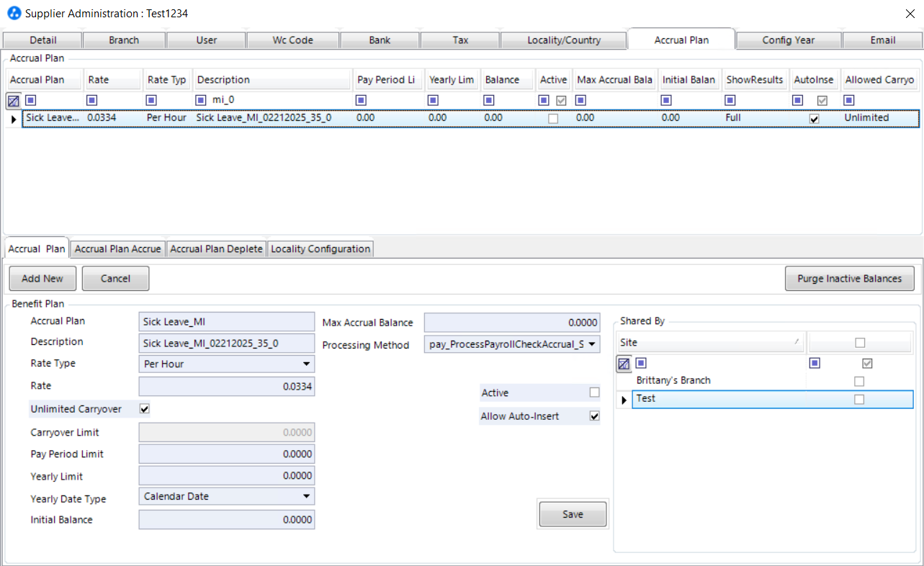Toggle the AutoInse checkbox in Sick Leave row

[x=814, y=119]
